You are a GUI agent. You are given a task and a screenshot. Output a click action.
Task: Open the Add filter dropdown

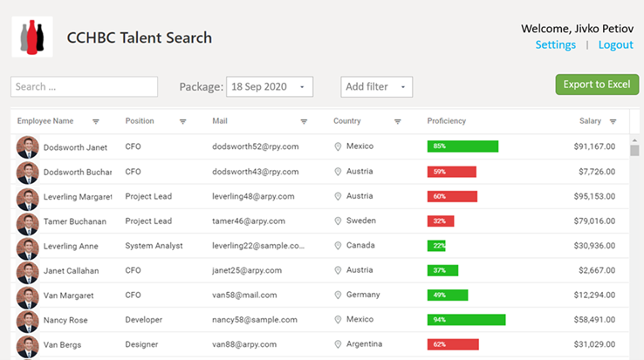[x=376, y=86]
